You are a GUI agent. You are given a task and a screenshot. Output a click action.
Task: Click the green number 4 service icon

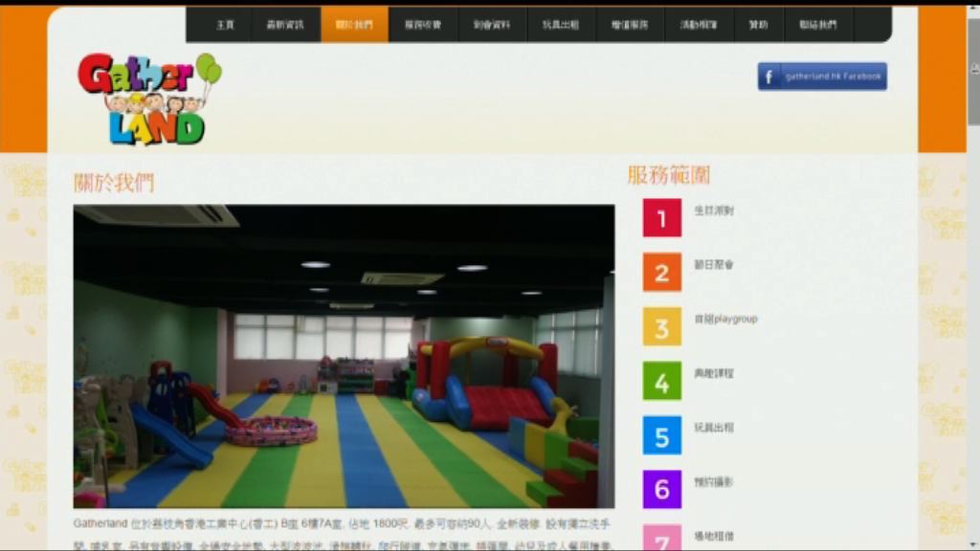click(x=661, y=381)
